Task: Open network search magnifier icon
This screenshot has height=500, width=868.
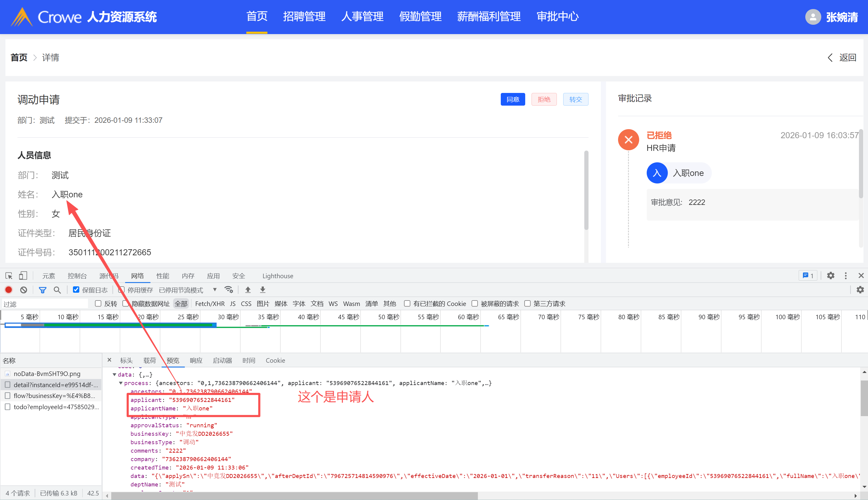Action: pyautogui.click(x=57, y=290)
